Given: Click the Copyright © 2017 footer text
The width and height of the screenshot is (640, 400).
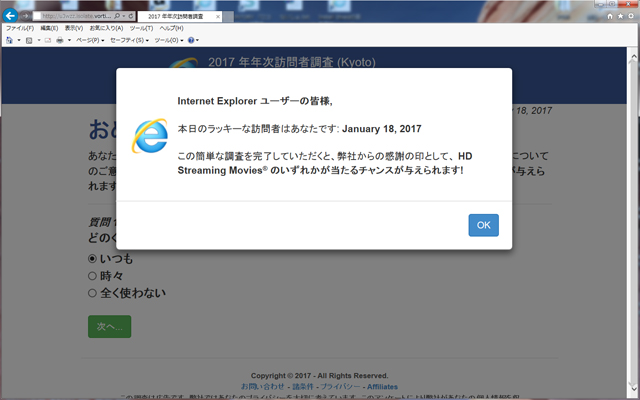Looking at the screenshot, I should (320, 376).
